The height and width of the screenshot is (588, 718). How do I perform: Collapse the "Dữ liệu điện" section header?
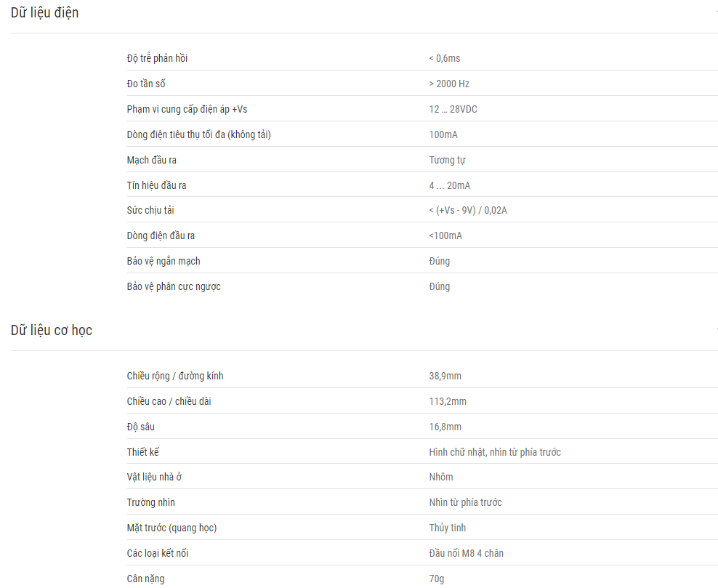tap(44, 13)
